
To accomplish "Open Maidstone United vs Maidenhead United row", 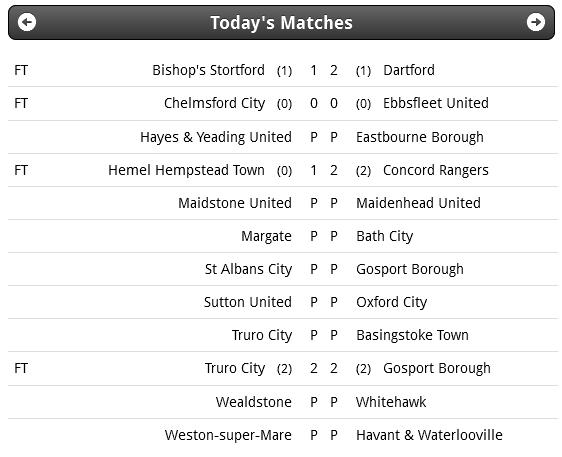I will 283,203.
